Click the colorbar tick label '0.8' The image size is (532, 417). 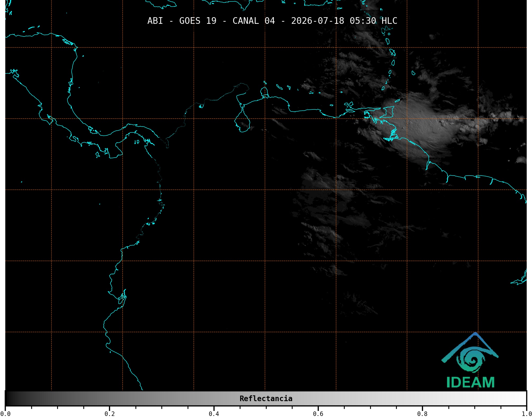click(422, 414)
